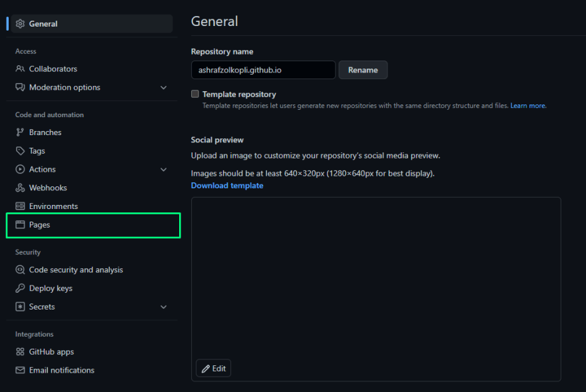Open the Download template link
The image size is (586, 392).
click(x=227, y=185)
